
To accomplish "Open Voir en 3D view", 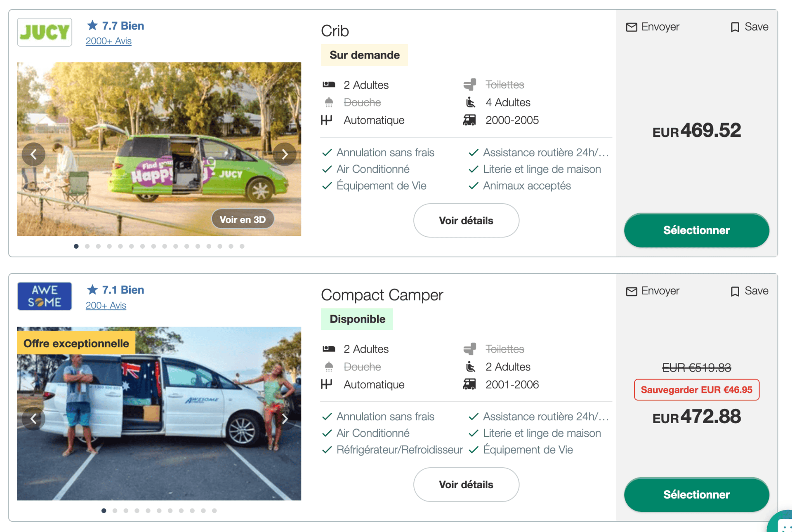I will pos(243,219).
